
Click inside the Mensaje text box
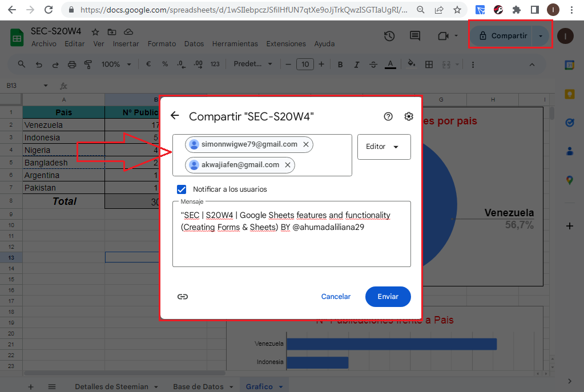coord(292,234)
